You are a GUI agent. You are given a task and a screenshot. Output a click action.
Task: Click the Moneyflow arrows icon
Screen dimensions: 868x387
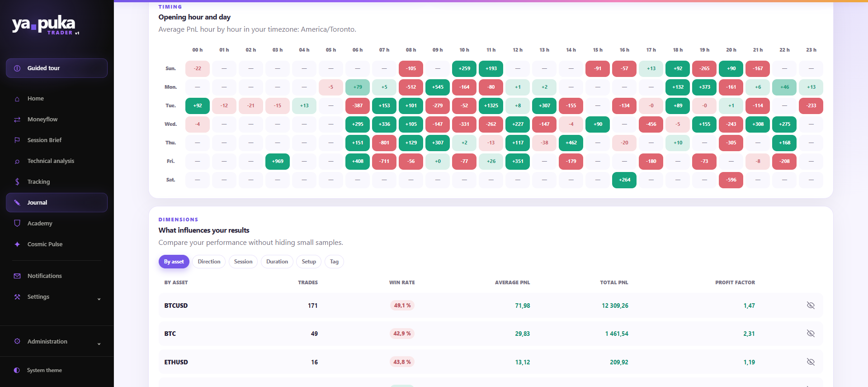pyautogui.click(x=17, y=119)
